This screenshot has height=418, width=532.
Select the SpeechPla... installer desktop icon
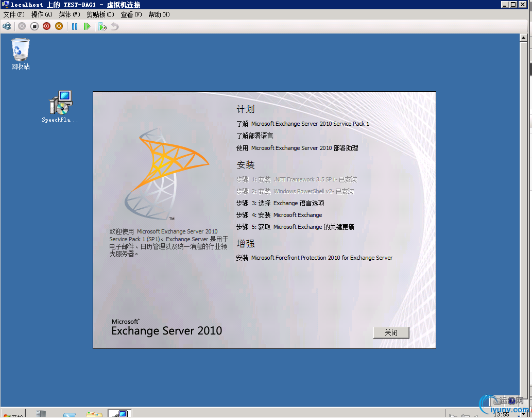point(60,106)
